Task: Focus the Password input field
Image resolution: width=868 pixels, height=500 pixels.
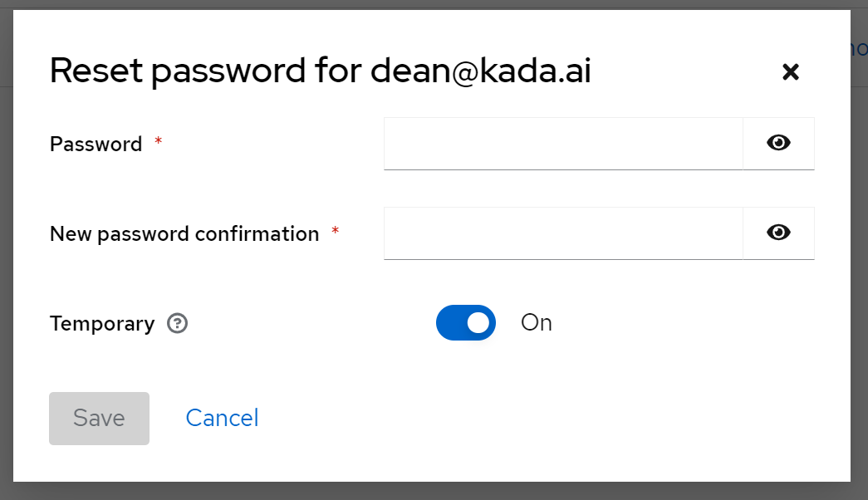Action: tap(563, 144)
